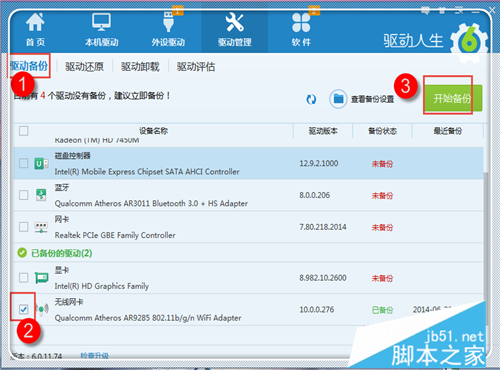Image resolution: width=500 pixels, height=370 pixels.
Task: Click 未备份 status of Realtek row
Action: pyautogui.click(x=382, y=227)
